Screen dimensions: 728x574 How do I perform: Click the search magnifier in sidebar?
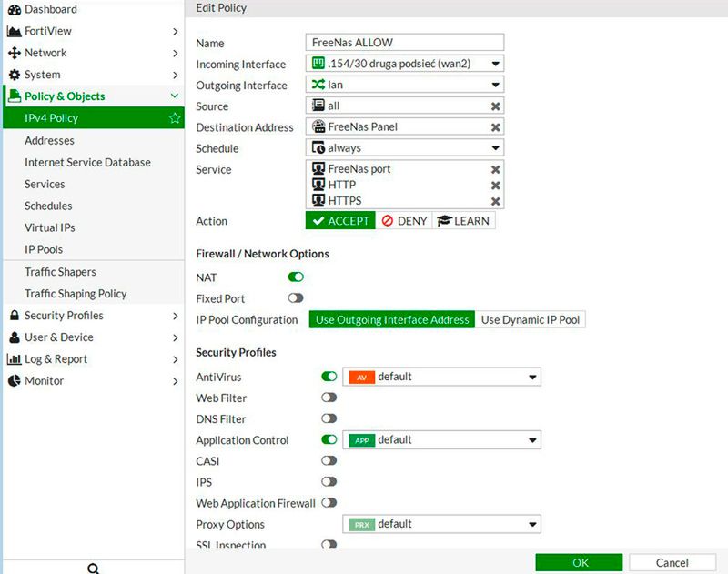[x=94, y=569]
